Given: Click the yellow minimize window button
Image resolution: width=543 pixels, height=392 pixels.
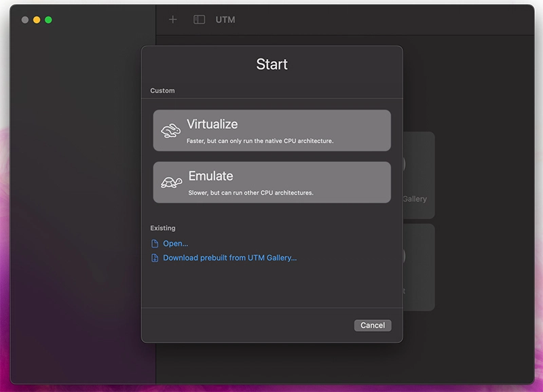Looking at the screenshot, I should (x=37, y=20).
